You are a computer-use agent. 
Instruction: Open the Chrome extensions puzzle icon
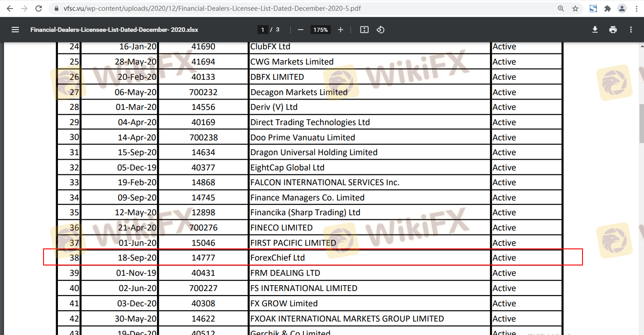tap(608, 9)
